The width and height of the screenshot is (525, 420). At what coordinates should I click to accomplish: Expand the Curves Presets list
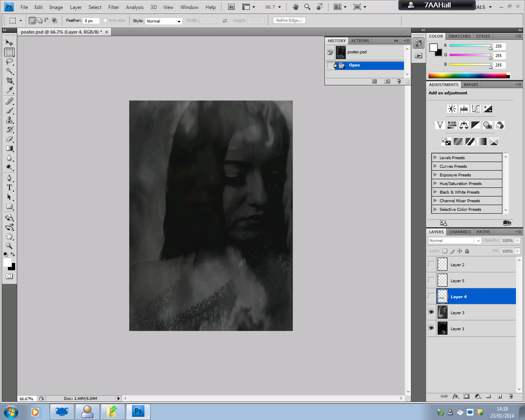pyautogui.click(x=435, y=166)
